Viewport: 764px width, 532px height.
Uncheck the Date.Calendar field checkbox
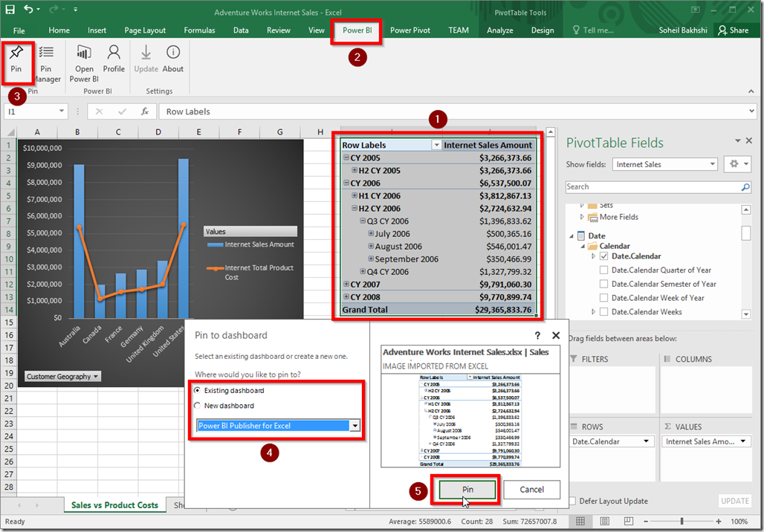pos(603,256)
